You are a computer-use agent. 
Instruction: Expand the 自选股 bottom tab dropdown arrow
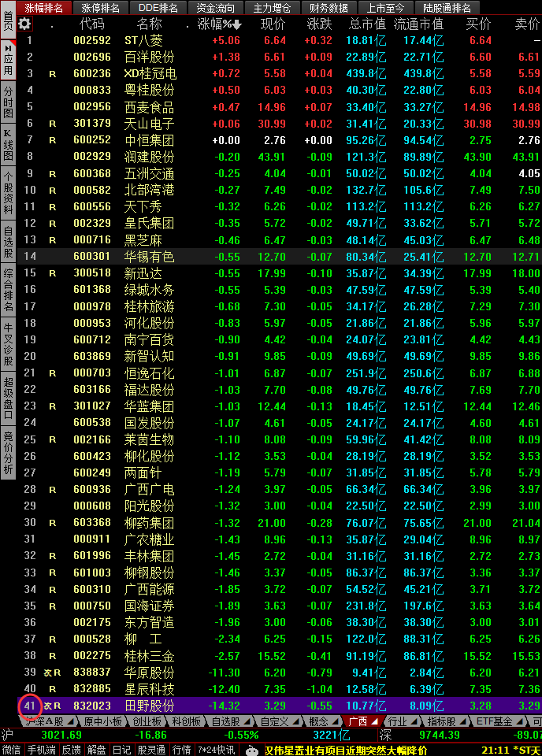tap(247, 721)
